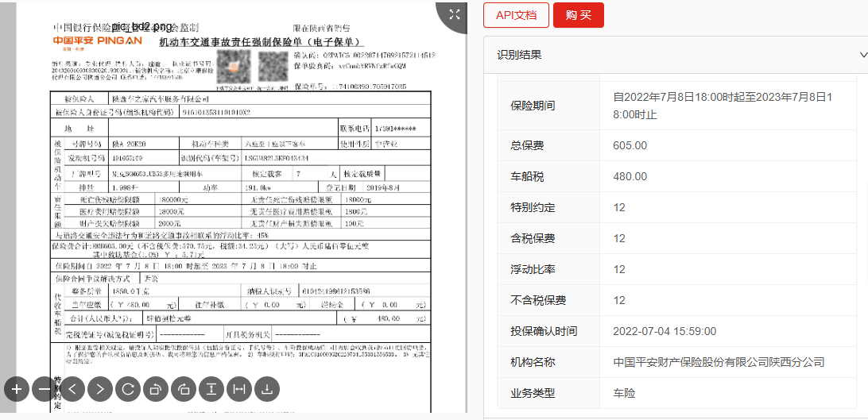Zoom in the document with plus icon

pyautogui.click(x=17, y=389)
